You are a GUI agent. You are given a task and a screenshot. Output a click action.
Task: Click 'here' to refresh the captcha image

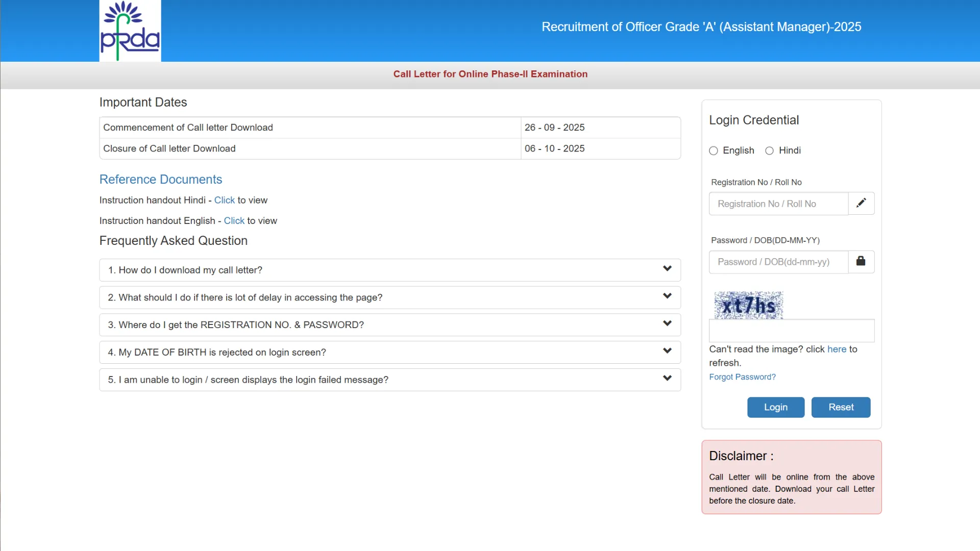point(837,349)
